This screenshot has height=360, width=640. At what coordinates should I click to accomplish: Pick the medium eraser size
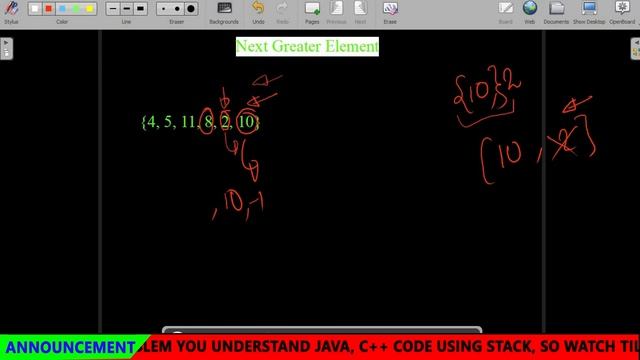pos(177,9)
